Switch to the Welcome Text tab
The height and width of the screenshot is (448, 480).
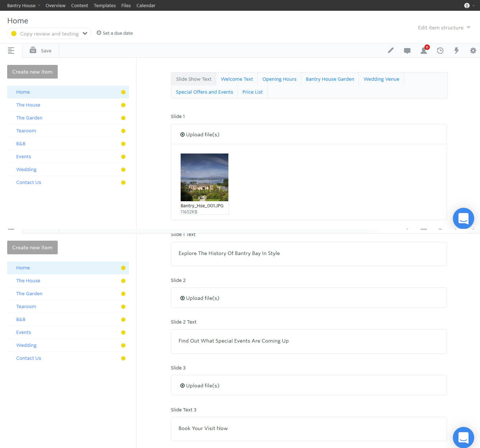click(237, 79)
